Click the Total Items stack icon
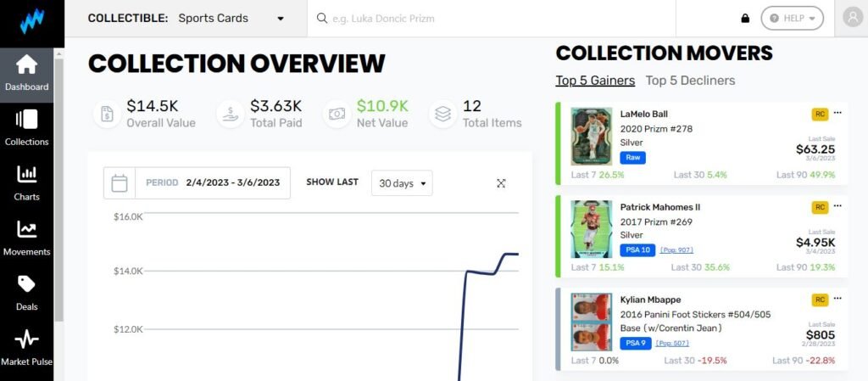Screen dimensions: 868x381 pos(442,114)
